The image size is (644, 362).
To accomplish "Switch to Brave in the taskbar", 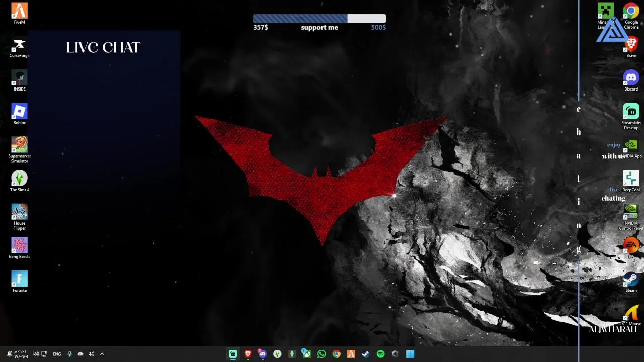I will click(248, 354).
